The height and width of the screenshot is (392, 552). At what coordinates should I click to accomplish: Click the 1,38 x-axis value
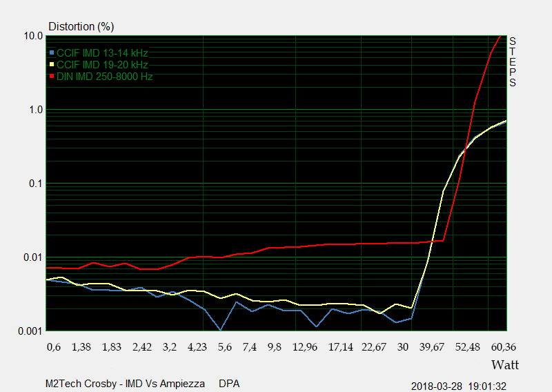point(81,347)
